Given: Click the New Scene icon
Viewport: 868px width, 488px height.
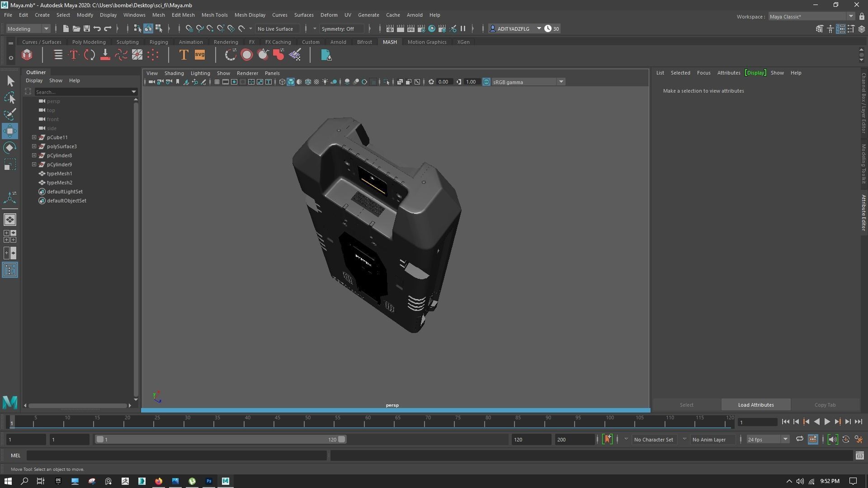Looking at the screenshot, I should (66, 29).
